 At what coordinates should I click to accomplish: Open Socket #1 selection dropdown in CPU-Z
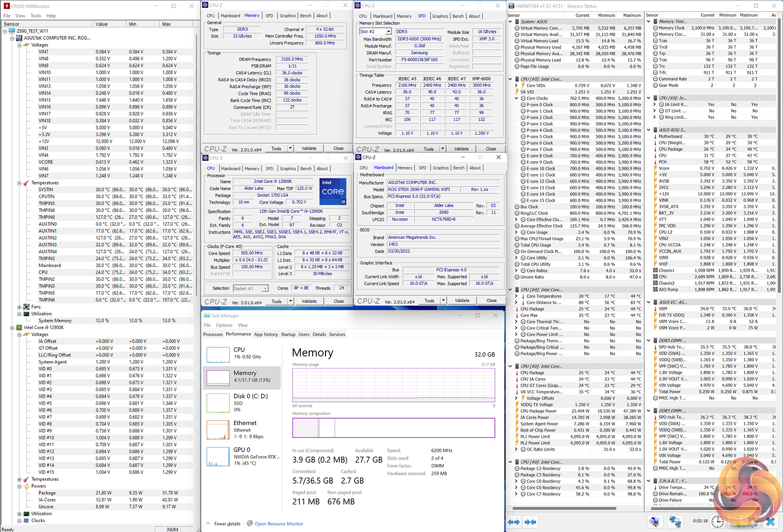pyautogui.click(x=265, y=288)
